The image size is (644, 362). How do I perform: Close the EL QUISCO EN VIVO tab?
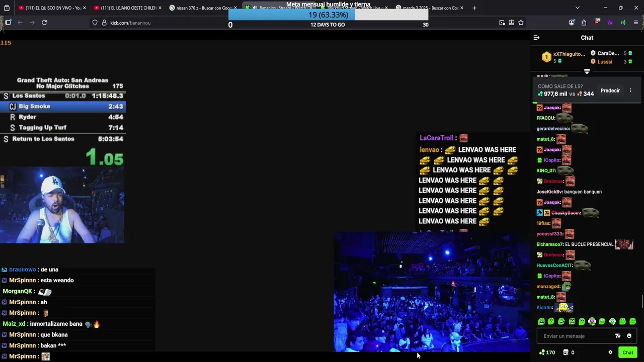[x=84, y=8]
